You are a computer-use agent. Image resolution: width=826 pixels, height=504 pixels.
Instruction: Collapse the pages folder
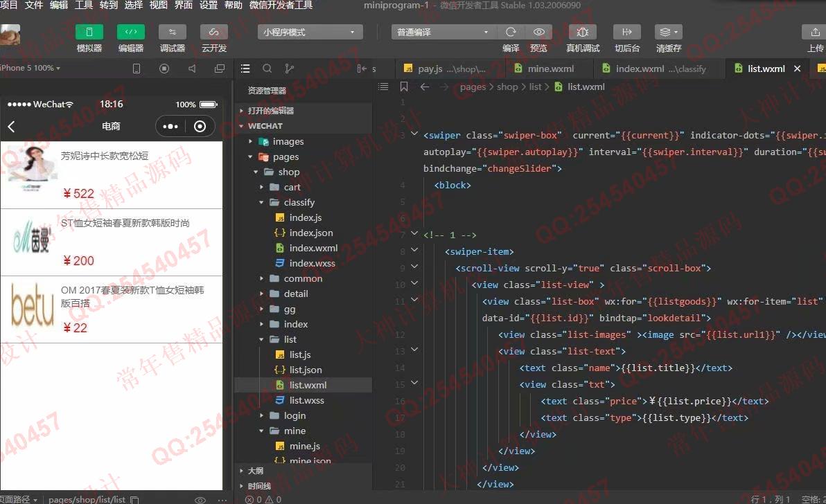pos(304,156)
